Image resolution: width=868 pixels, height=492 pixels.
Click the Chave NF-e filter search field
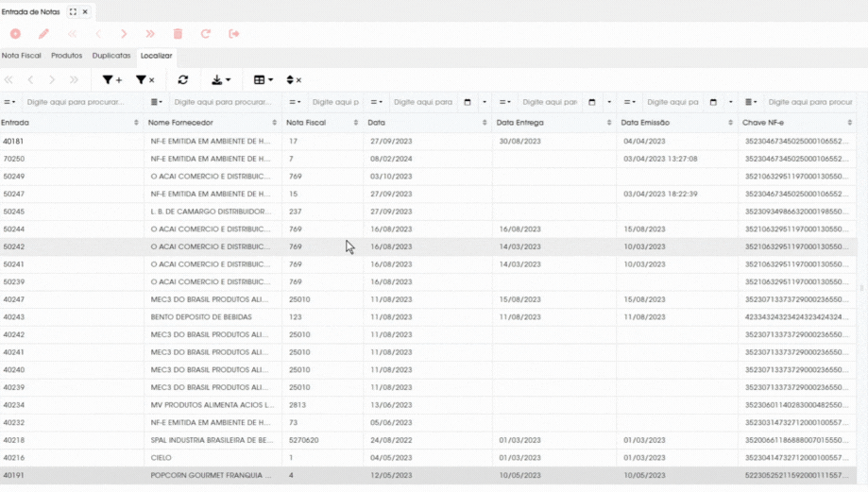point(810,102)
